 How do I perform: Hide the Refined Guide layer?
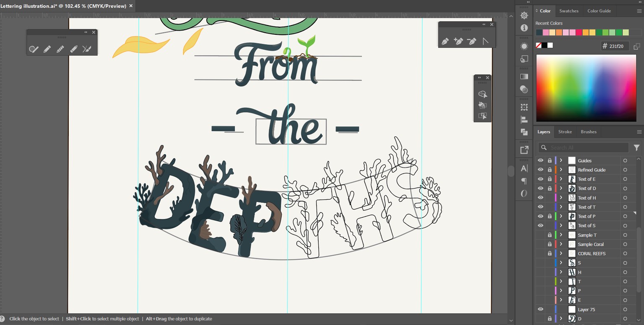[540, 170]
